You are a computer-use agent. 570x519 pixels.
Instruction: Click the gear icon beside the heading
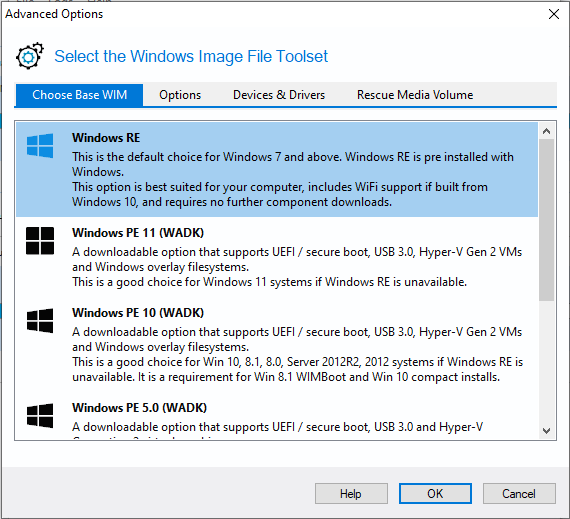[x=30, y=56]
